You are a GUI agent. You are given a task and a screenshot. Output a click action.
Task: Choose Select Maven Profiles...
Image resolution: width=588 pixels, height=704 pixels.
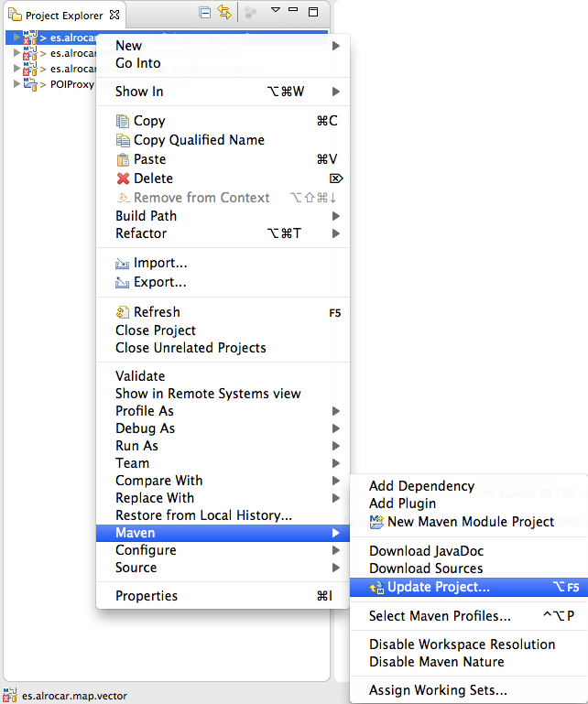pos(469,616)
